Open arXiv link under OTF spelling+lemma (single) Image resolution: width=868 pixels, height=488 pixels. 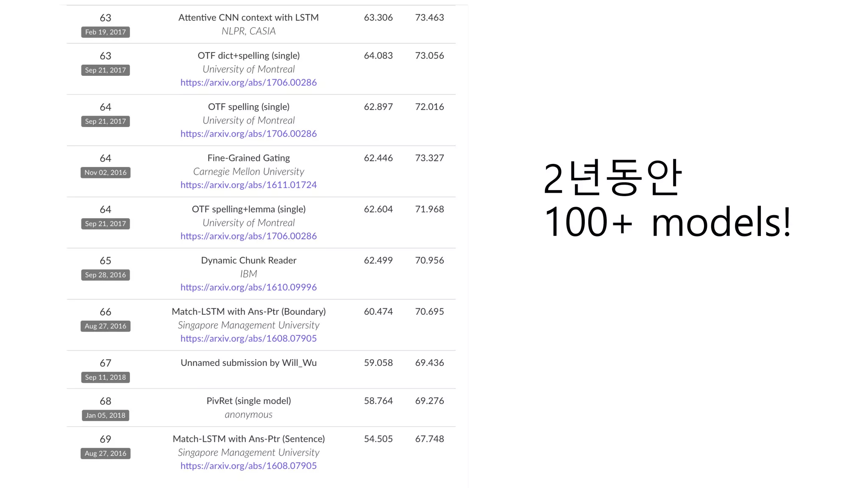pos(248,236)
